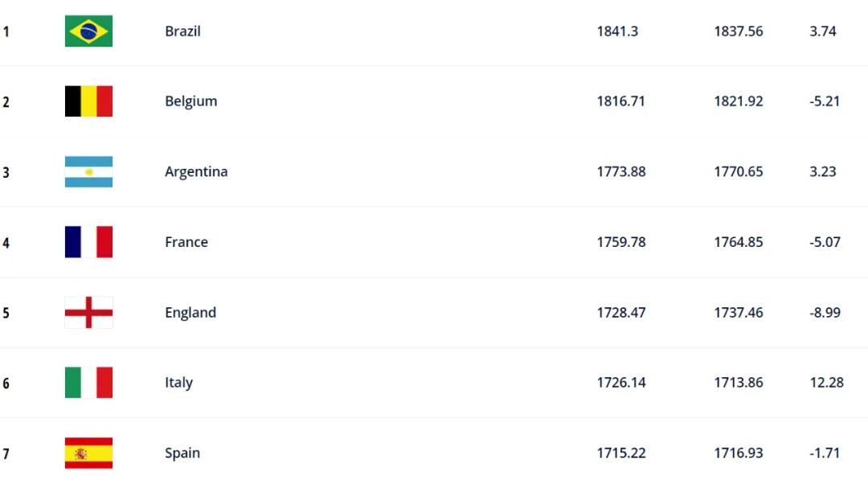Click rank number 1 for Brazil
This screenshot has height=485, width=868.
coord(6,31)
